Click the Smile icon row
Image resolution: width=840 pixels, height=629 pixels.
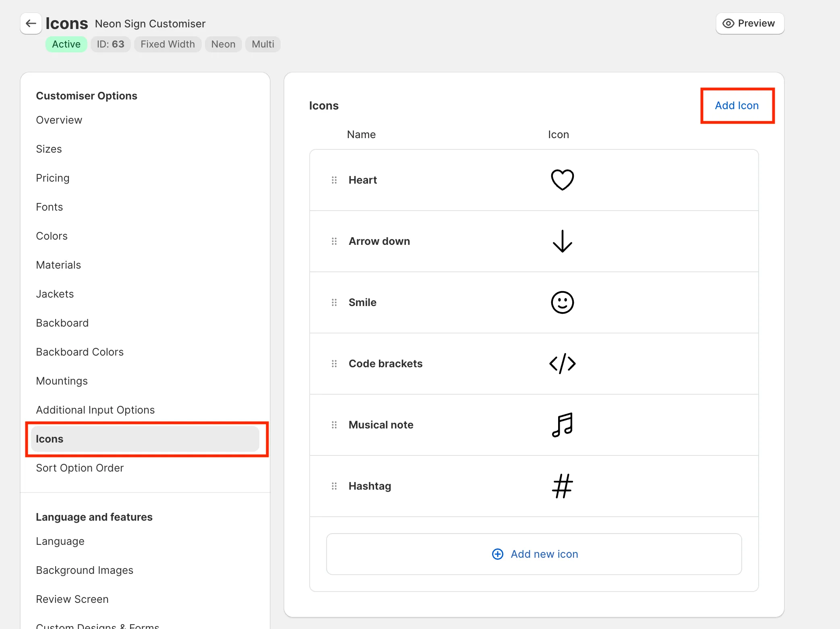[534, 302]
